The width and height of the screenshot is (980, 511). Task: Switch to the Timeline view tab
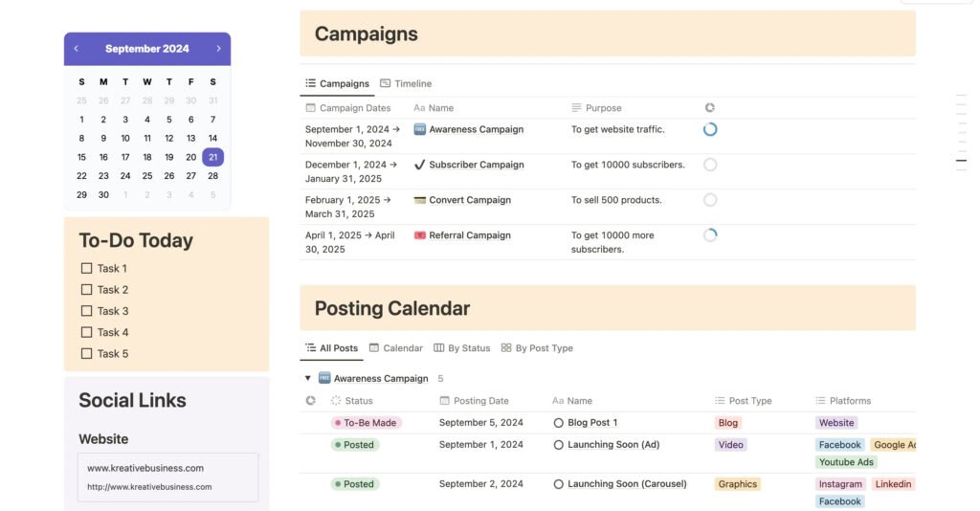click(406, 83)
